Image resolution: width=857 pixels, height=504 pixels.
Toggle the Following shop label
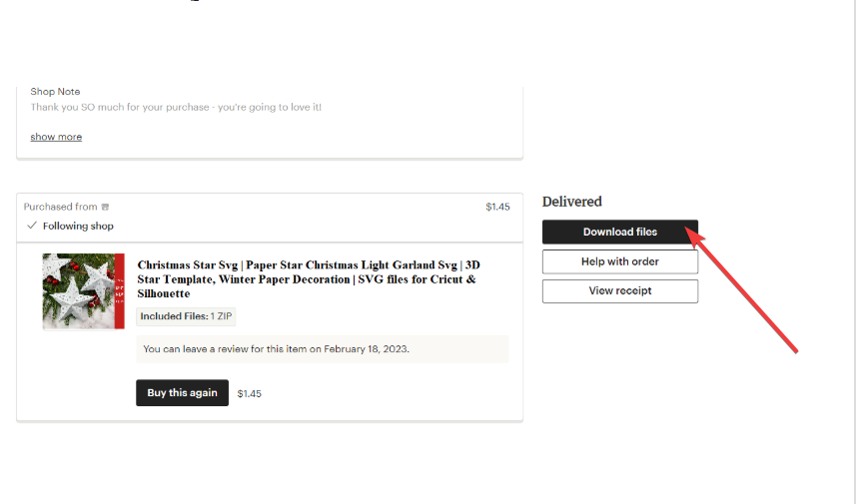pyautogui.click(x=78, y=227)
